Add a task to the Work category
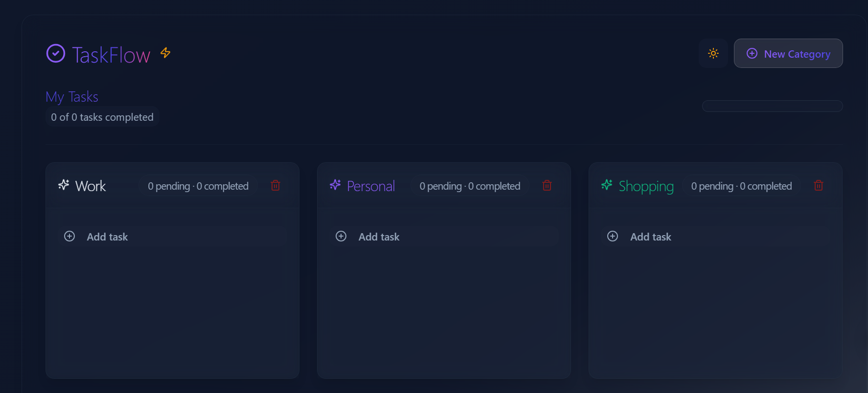This screenshot has height=393, width=868. (x=107, y=237)
